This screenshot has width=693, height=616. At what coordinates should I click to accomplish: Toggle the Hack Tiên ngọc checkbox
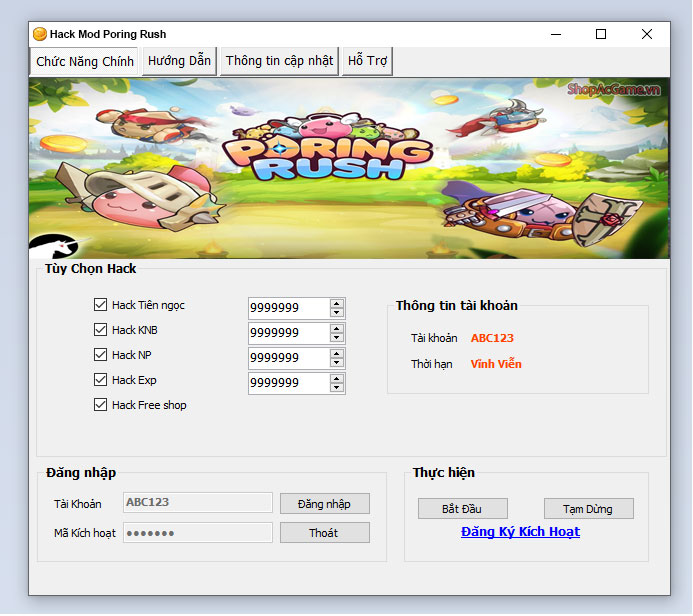[100, 305]
